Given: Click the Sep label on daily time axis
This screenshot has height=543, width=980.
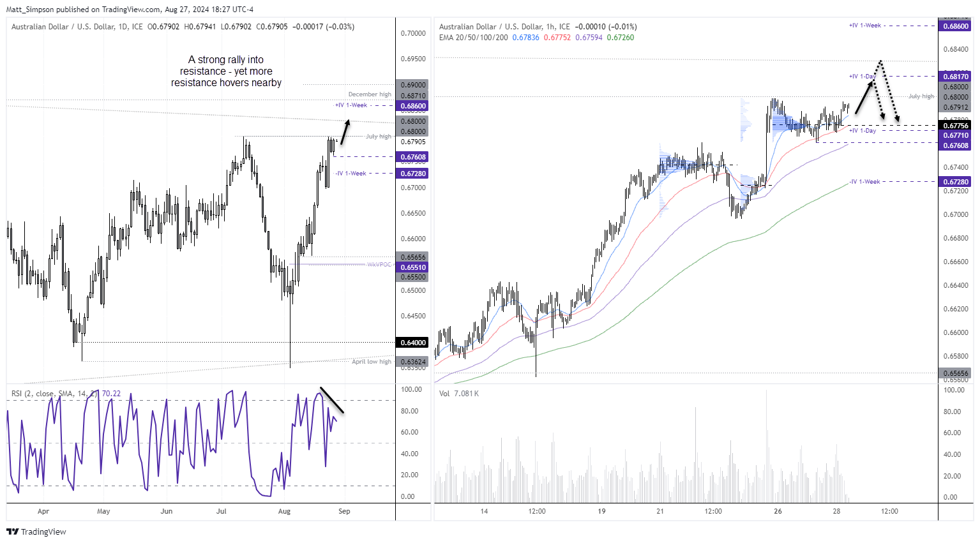Looking at the screenshot, I should click(x=344, y=511).
